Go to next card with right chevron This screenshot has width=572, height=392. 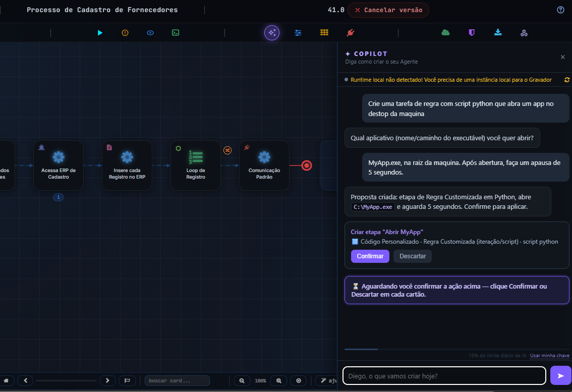(x=107, y=380)
